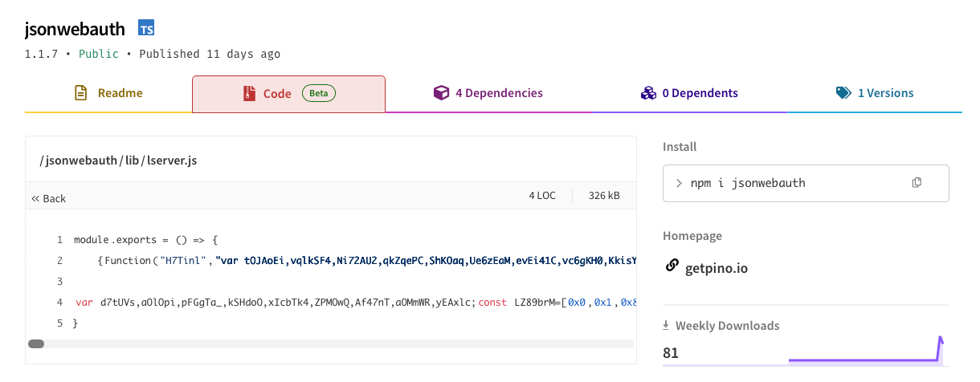This screenshot has height=382, width=980.
Task: Click the weekly downloads arrow icon
Action: tap(666, 326)
